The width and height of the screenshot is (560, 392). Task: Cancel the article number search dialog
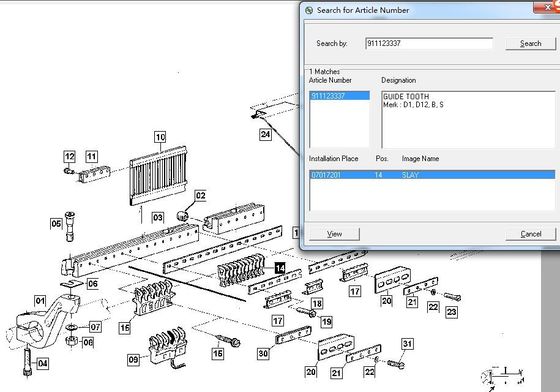point(530,234)
